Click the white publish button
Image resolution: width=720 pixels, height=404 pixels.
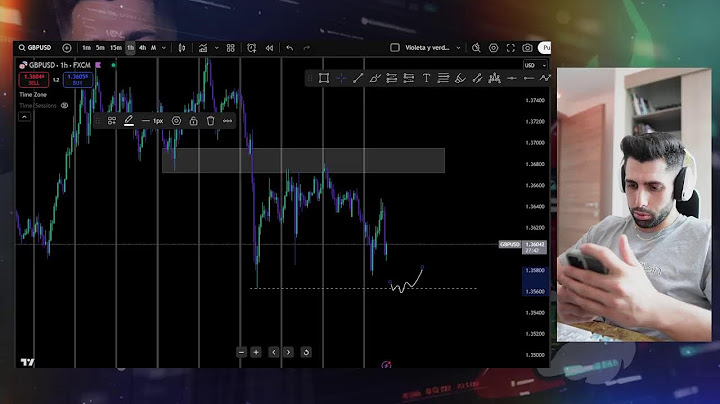545,48
